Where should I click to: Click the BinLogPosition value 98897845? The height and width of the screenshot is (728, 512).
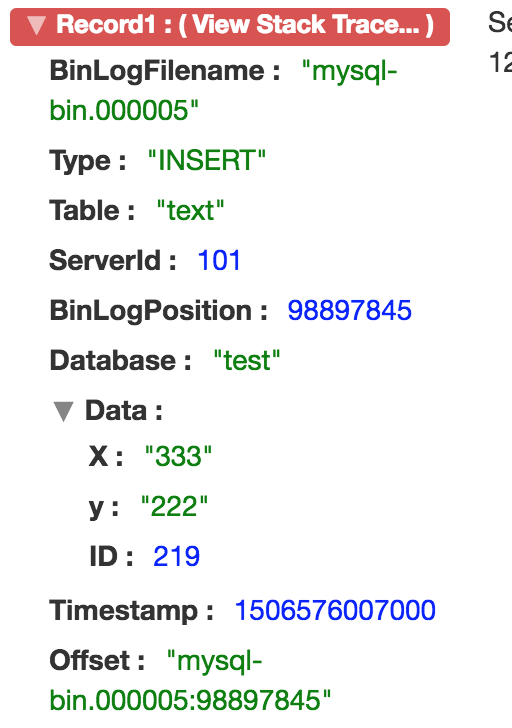pyautogui.click(x=350, y=310)
